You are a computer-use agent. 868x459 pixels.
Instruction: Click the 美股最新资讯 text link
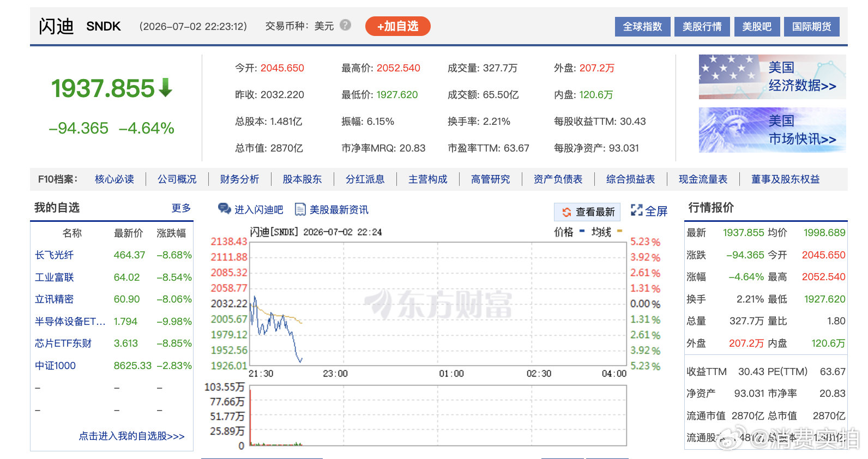(339, 209)
